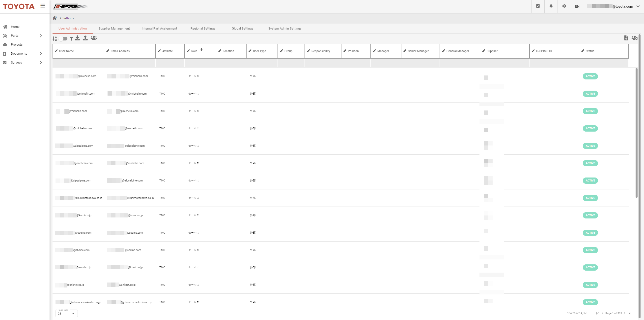
Task: Click the hamburger menu next to Toyota logo
Action: (43, 6)
